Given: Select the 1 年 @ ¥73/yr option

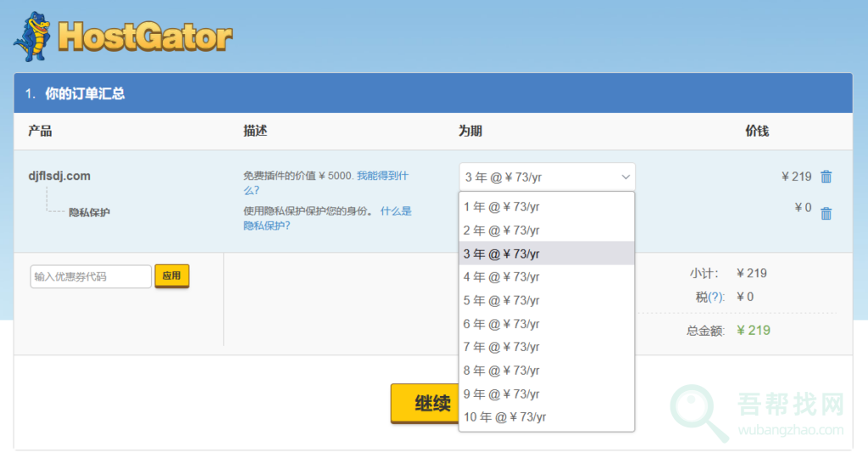Looking at the screenshot, I should pos(547,206).
